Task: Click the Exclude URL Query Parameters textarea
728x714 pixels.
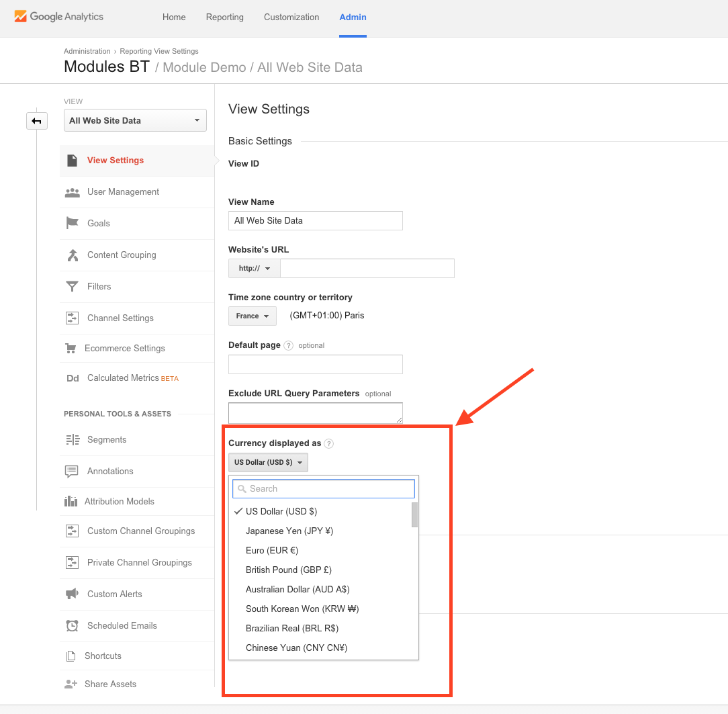Action: (x=315, y=413)
